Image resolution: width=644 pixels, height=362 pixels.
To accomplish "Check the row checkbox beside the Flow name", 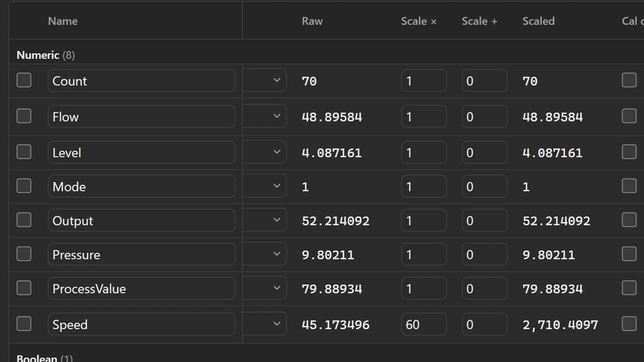I will click(24, 116).
